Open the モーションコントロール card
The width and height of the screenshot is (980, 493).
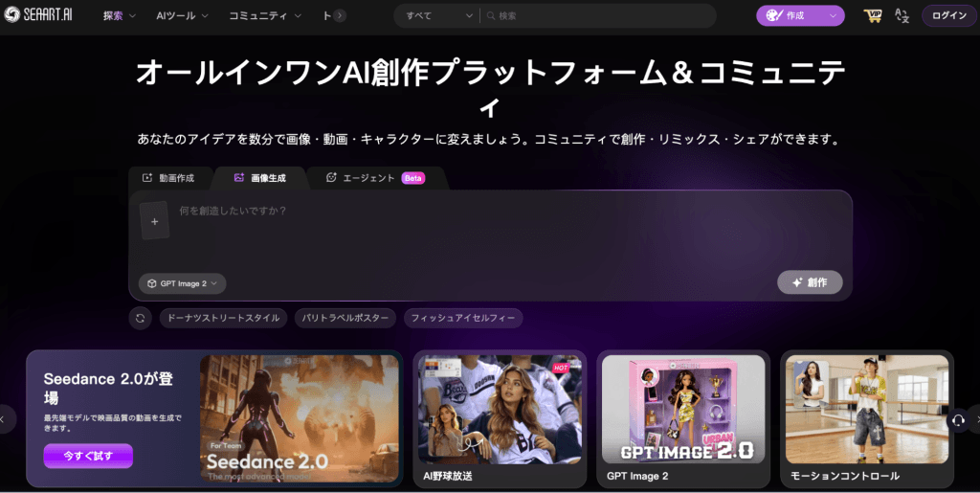pyautogui.click(x=867, y=418)
